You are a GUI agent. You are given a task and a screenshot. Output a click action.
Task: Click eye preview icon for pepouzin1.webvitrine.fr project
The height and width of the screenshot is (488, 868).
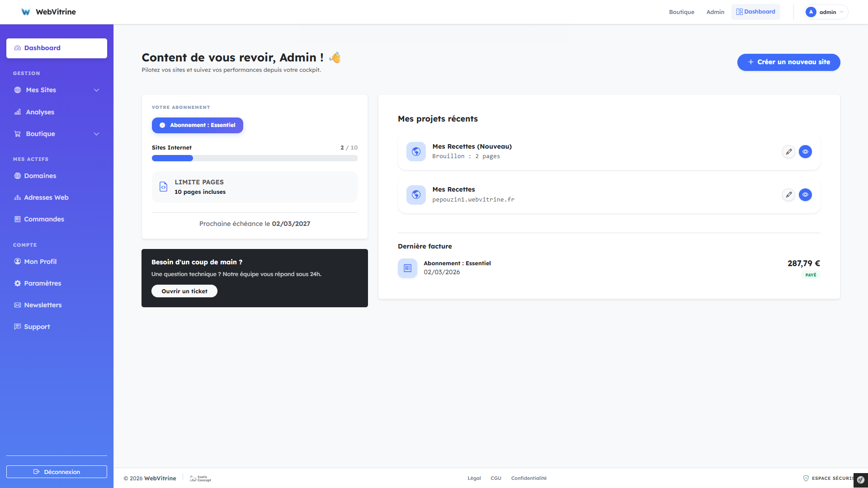(805, 195)
